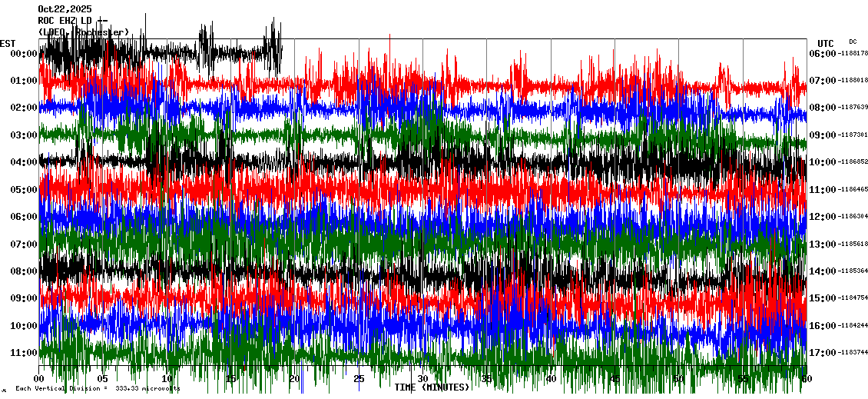The width and height of the screenshot is (868, 399).
Task: Click the UTC-side 10:00 time label
Action: click(823, 161)
